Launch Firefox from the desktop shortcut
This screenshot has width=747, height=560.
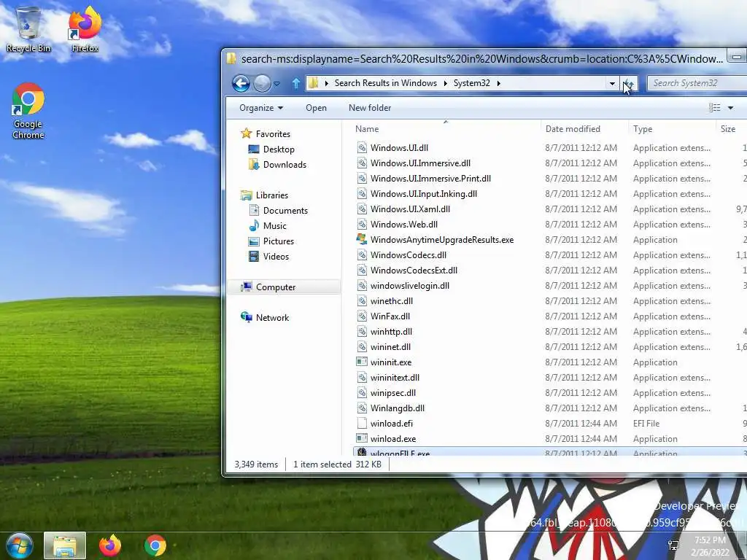pyautogui.click(x=85, y=29)
